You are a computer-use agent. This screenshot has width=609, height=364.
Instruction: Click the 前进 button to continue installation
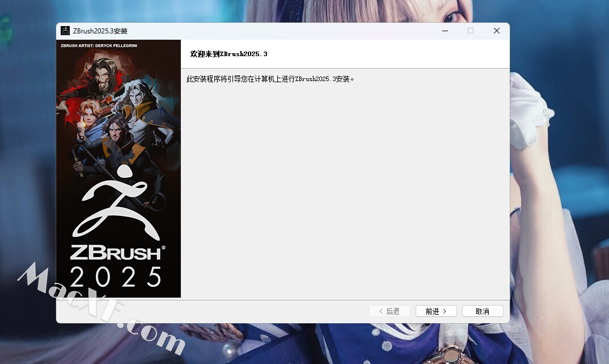click(436, 311)
